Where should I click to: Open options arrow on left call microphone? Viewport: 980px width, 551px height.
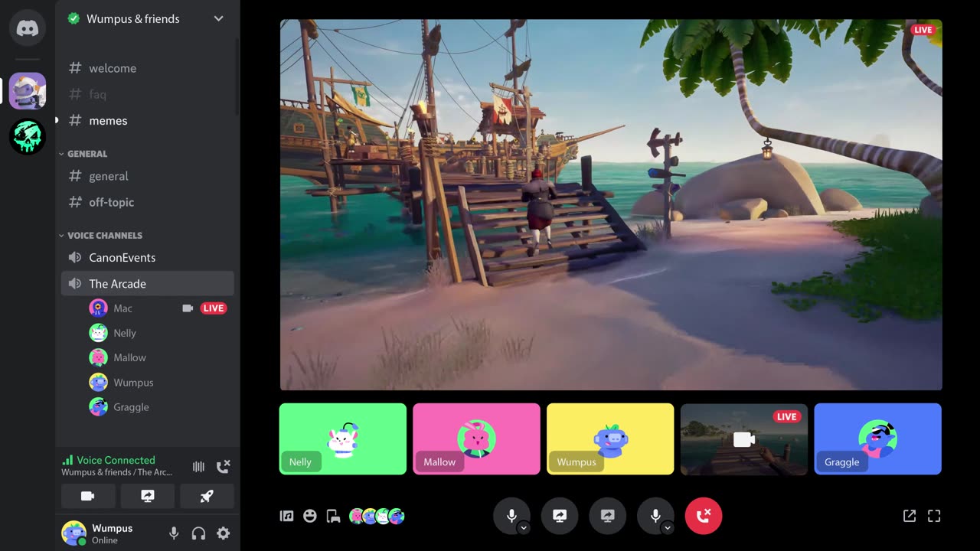(524, 527)
